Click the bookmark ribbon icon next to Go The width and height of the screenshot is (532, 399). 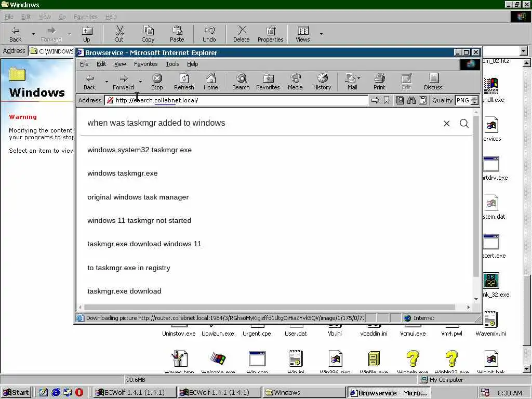point(387,100)
